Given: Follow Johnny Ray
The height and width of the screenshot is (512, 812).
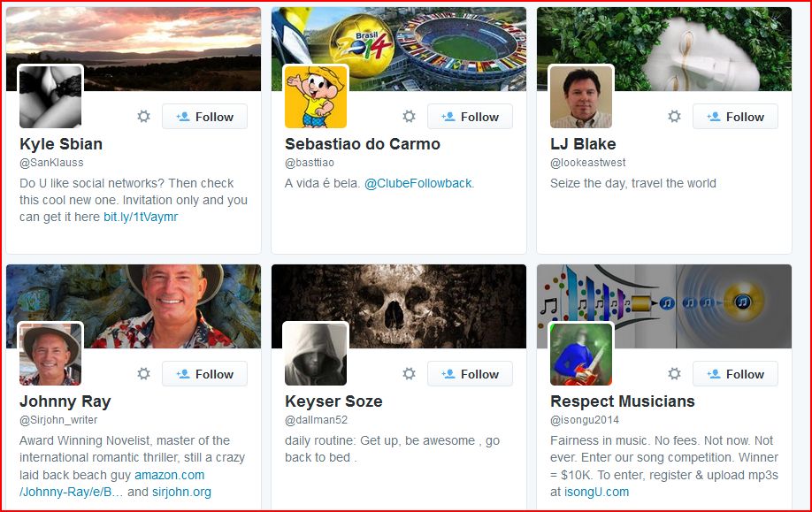Looking at the screenshot, I should point(204,374).
